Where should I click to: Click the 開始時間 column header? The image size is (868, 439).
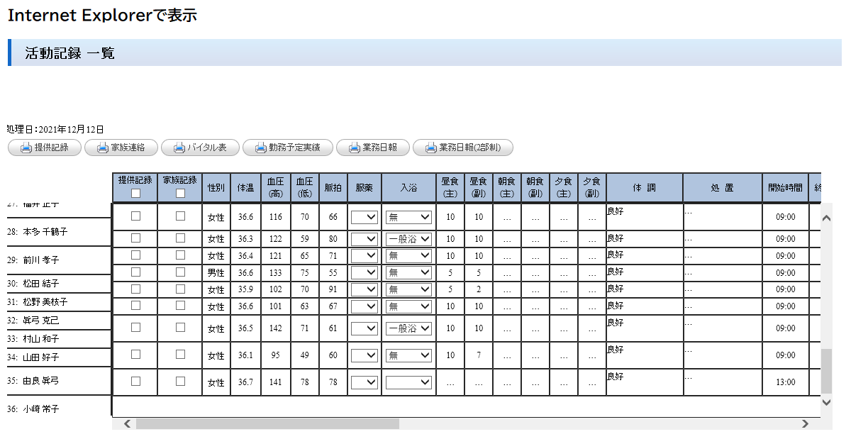point(785,188)
